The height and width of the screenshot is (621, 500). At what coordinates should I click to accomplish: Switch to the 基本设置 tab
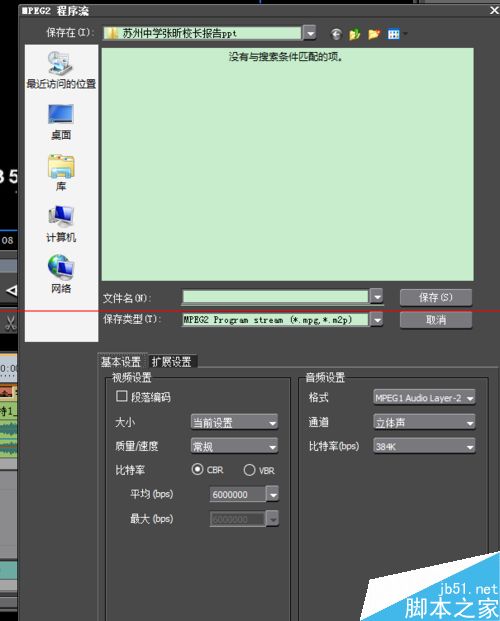coord(121,362)
